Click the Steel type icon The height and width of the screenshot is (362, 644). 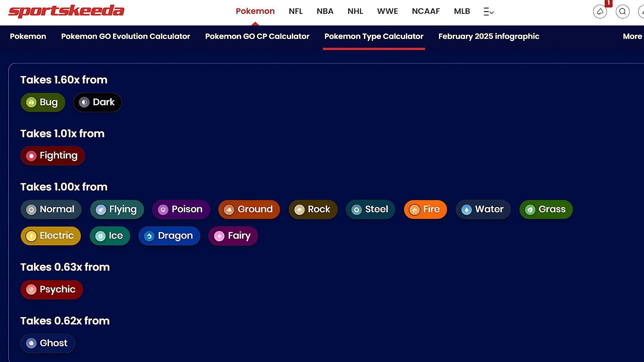point(357,210)
